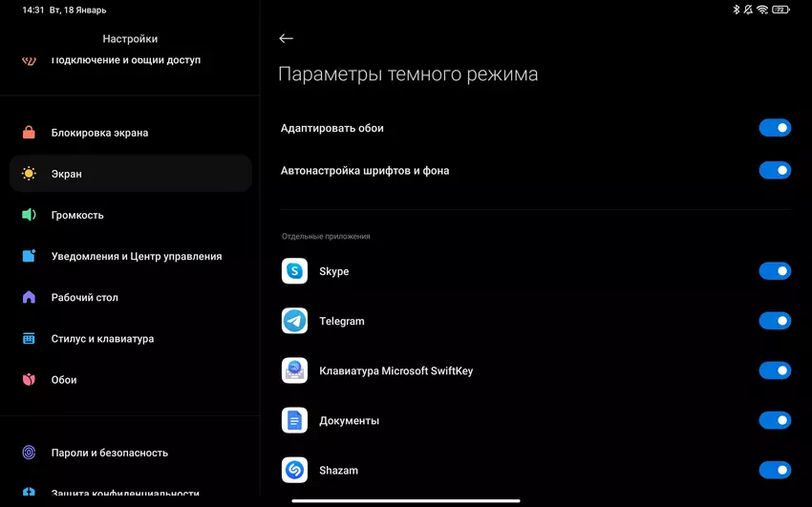This screenshot has height=507, width=812.
Task: Toggle dark mode for Документы
Action: click(x=775, y=420)
